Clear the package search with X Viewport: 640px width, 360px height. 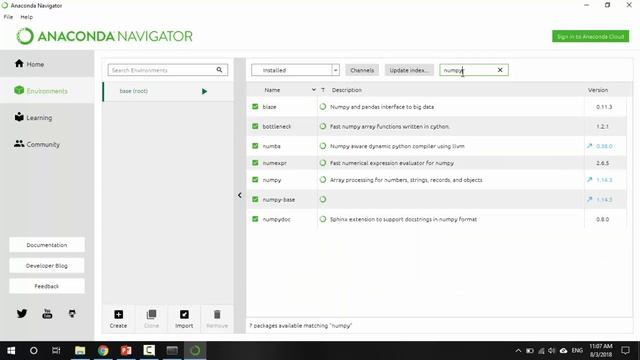coord(500,70)
